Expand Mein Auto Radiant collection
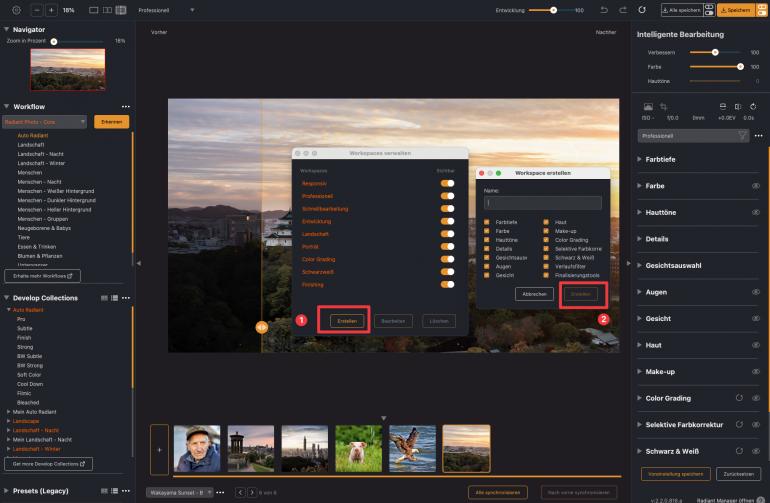770x503 pixels. pyautogui.click(x=8, y=412)
